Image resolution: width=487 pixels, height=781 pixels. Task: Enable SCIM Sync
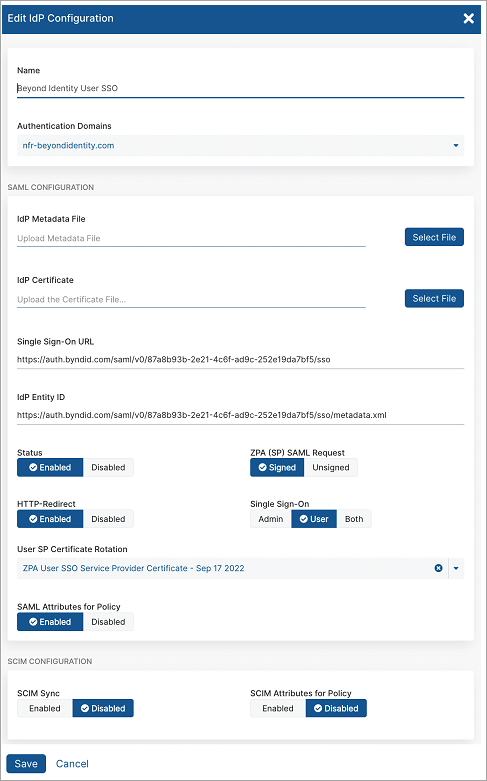click(x=45, y=708)
